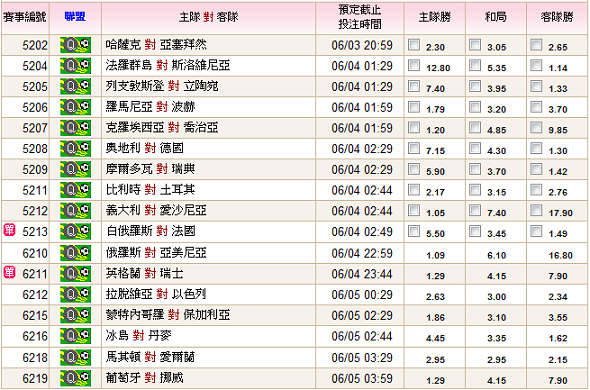This screenshot has height=390, width=590.
Task: Click the 和局 column header
Action: [x=496, y=17]
